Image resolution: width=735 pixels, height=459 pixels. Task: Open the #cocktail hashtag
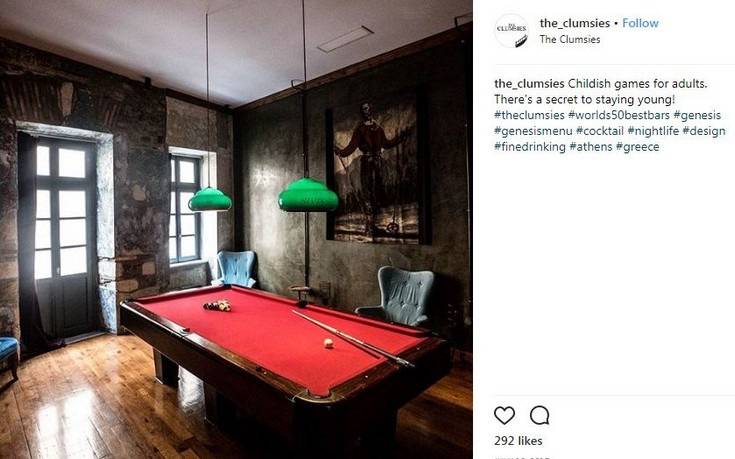point(600,131)
